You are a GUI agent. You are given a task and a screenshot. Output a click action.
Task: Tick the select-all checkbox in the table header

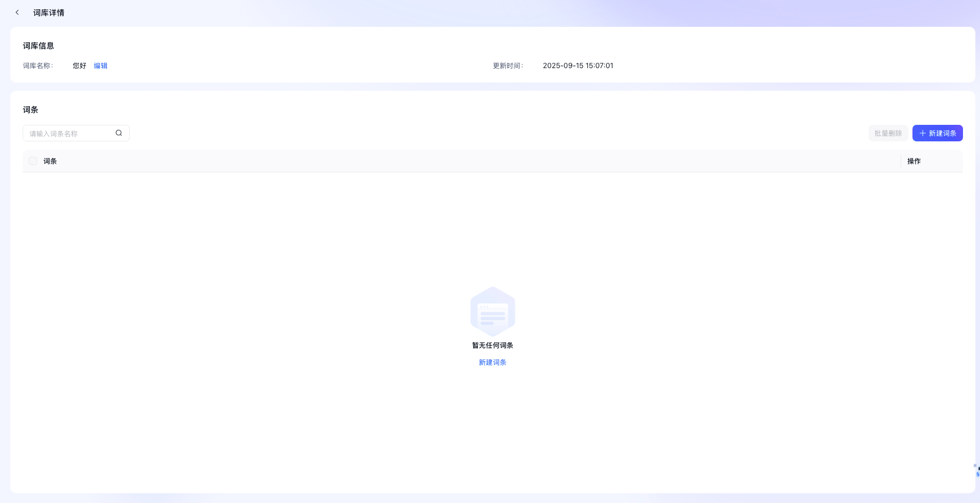[x=33, y=161]
